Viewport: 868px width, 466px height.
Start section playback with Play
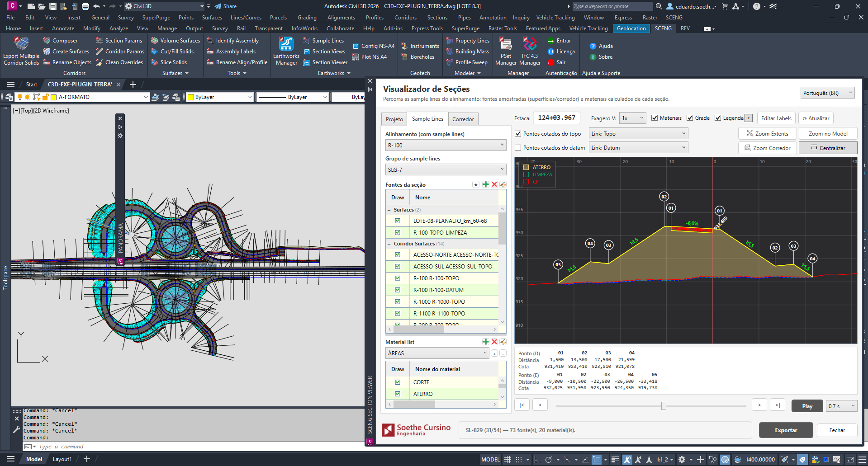(x=807, y=406)
